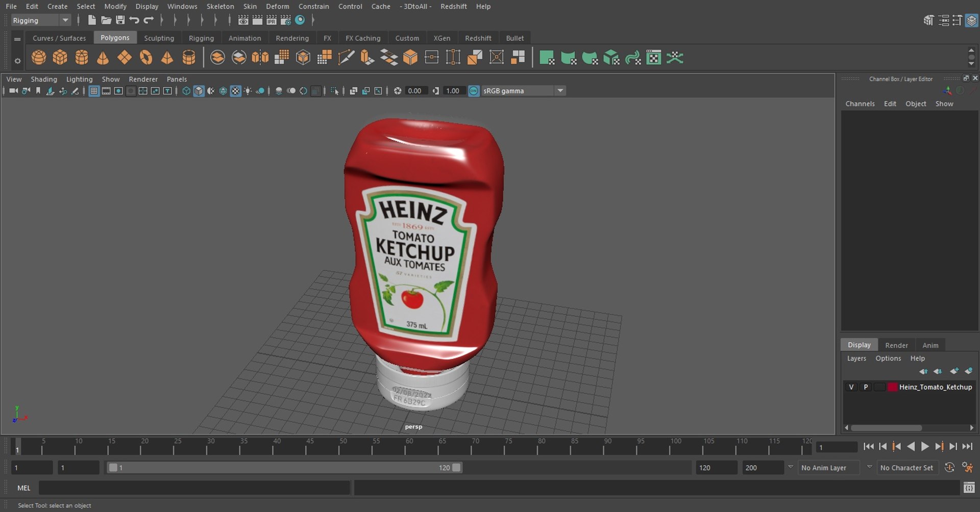Create a polygon cylinder from the shelf
The width and height of the screenshot is (980, 512).
(82, 58)
